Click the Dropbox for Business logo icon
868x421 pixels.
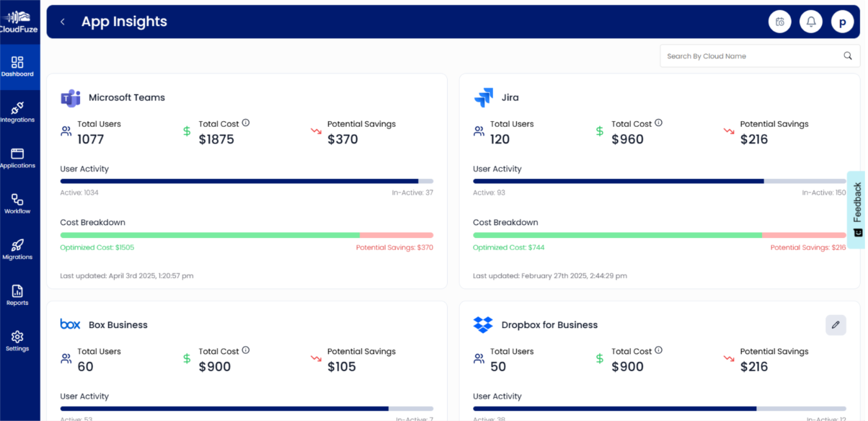tap(483, 325)
